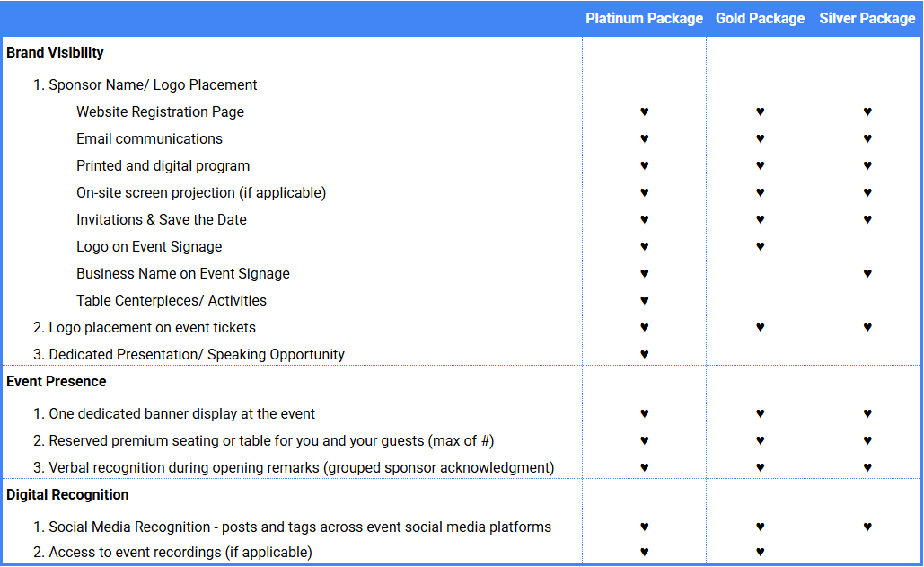The height and width of the screenshot is (567, 924).
Task: Select Table Centerpieces/ Activities label
Action: coord(172,301)
